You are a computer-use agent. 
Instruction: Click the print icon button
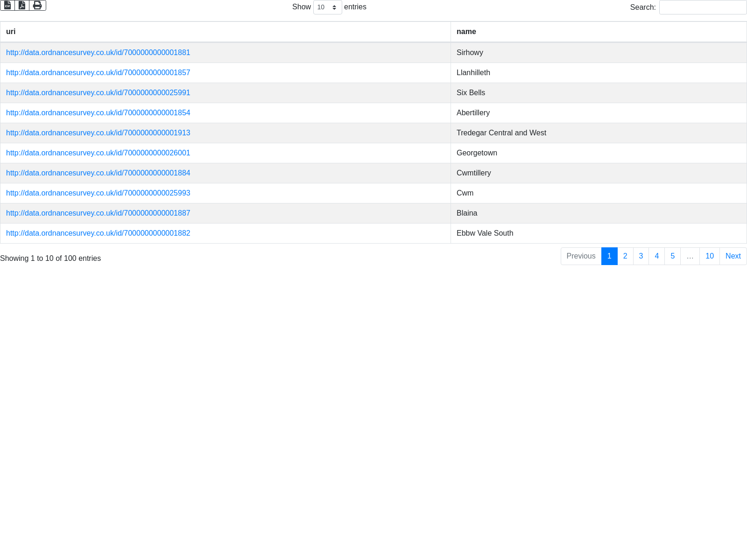tap(37, 5)
